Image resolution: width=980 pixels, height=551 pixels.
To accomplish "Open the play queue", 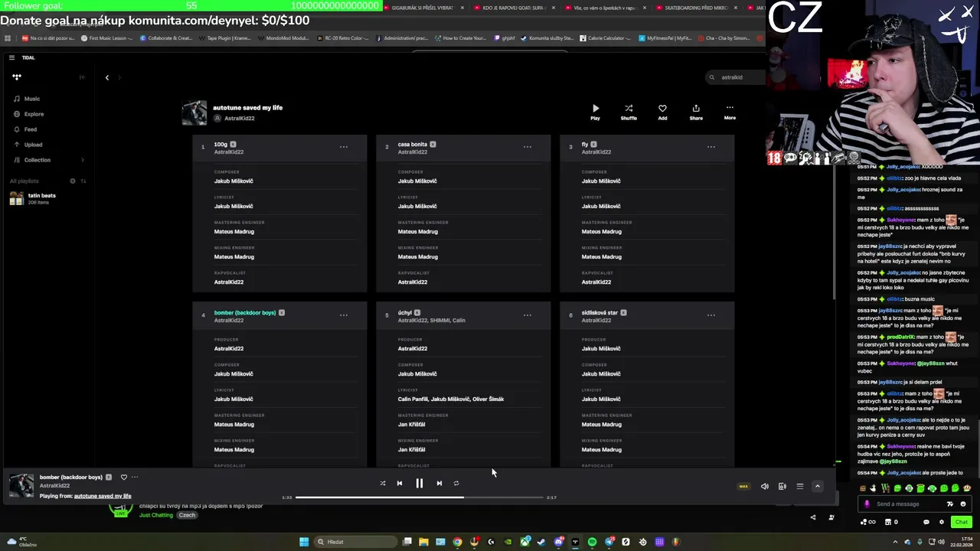I will 799,486.
